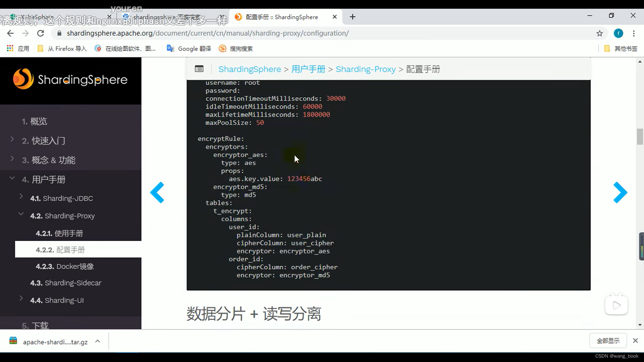
Task: Click aes.key.value: 123456abc line
Action: pos(275,179)
